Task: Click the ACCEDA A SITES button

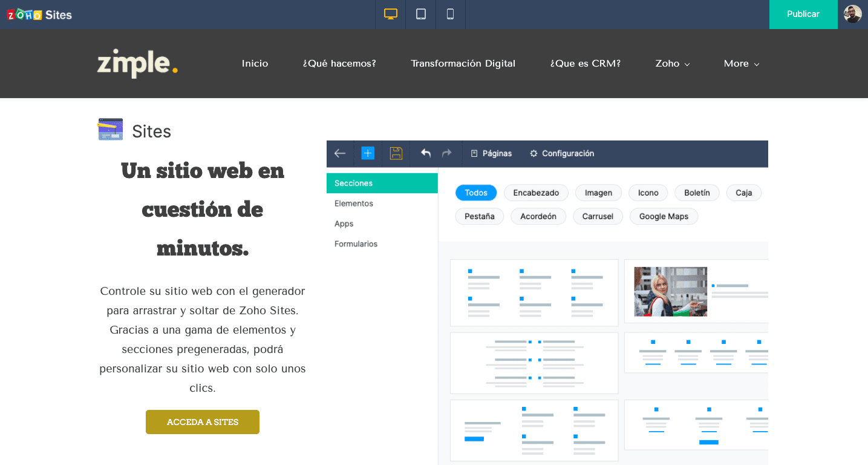Action: click(203, 422)
